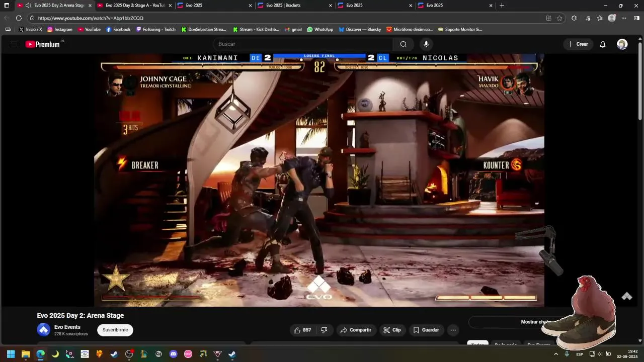This screenshot has height=362, width=644.
Task: Open File Explorer from the taskbar
Action: [26, 354]
